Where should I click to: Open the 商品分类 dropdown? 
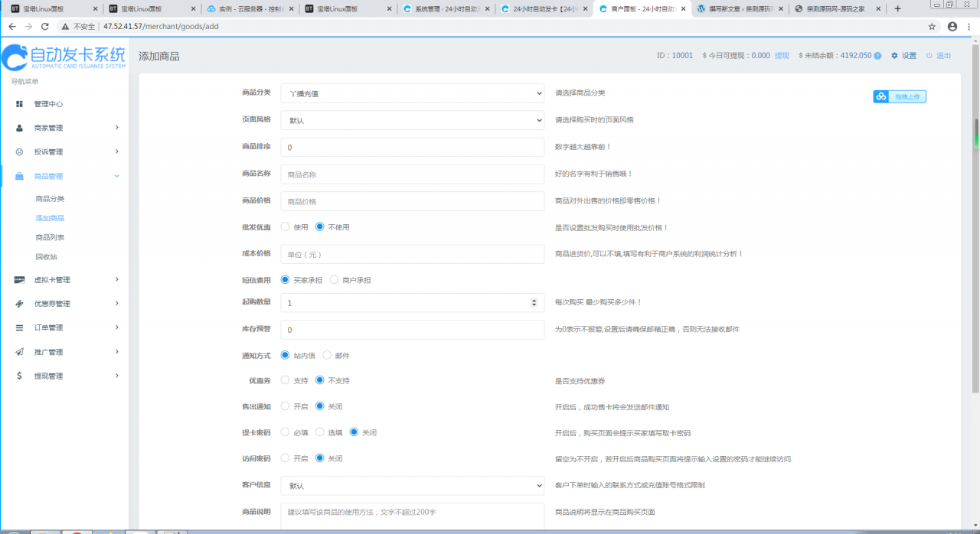[413, 93]
